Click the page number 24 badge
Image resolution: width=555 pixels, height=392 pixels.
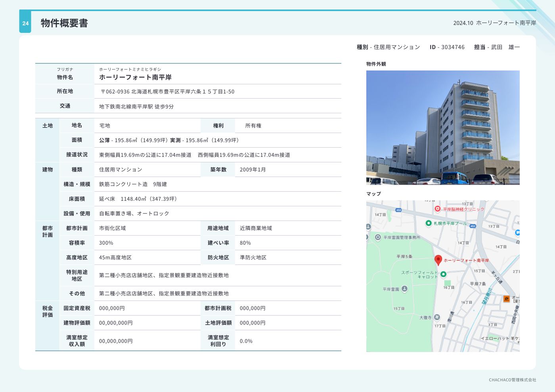(25, 23)
